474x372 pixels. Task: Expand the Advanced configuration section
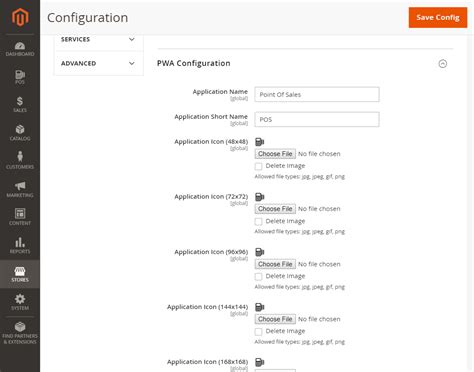coord(98,63)
